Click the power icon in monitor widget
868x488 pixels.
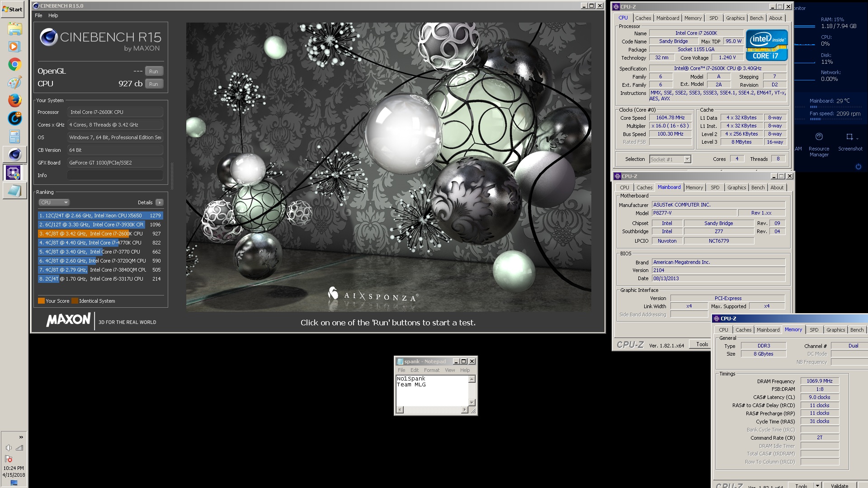(858, 167)
